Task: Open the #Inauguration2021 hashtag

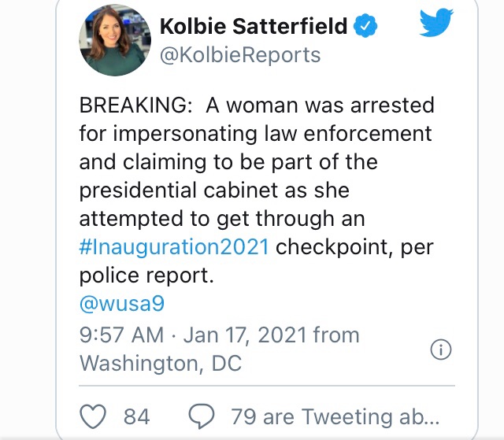Action: coord(174,246)
